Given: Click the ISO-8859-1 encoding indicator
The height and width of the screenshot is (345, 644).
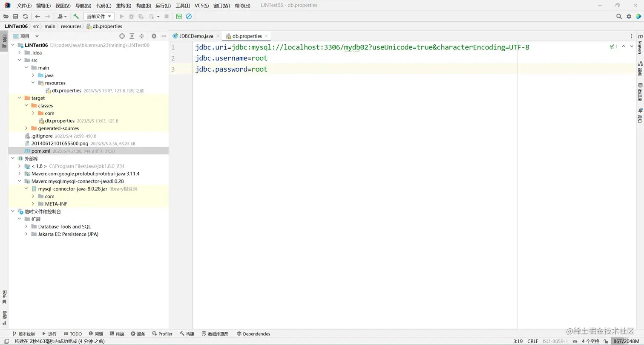Looking at the screenshot, I should [x=555, y=341].
